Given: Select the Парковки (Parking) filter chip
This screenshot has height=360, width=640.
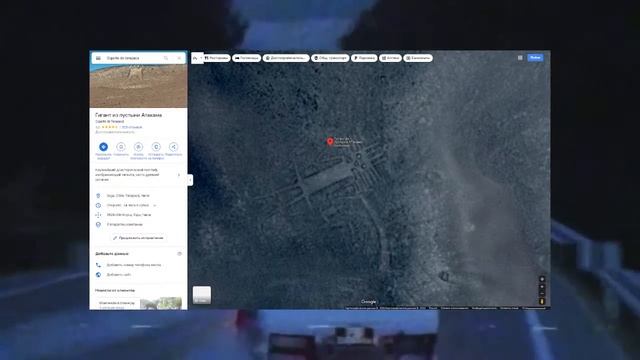Looking at the screenshot, I should click(x=364, y=58).
